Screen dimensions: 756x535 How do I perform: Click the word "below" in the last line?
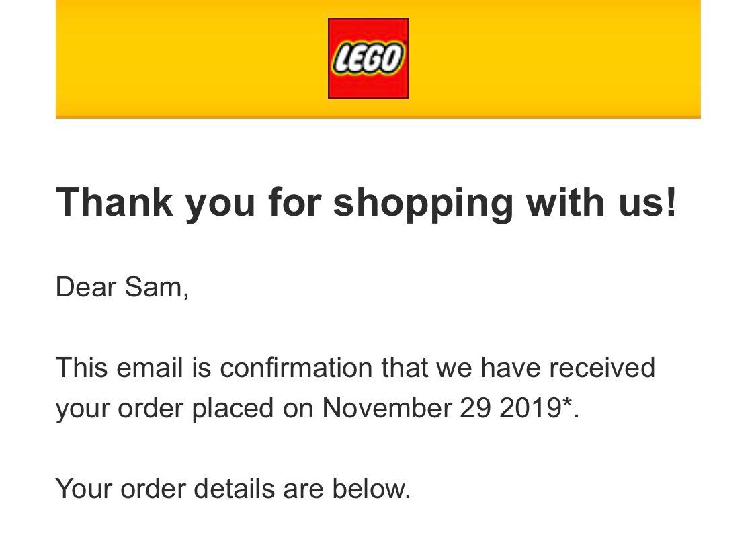click(x=369, y=489)
